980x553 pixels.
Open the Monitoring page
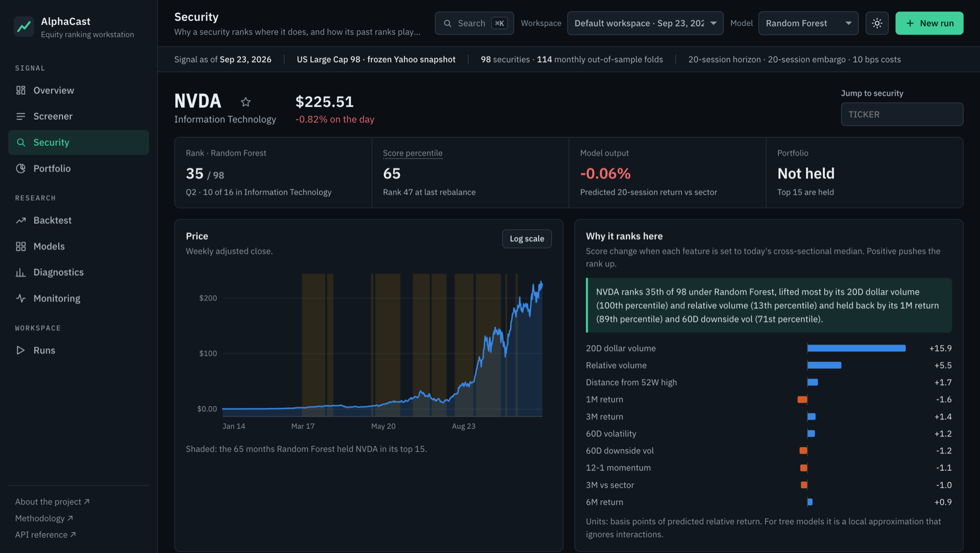pos(78,298)
